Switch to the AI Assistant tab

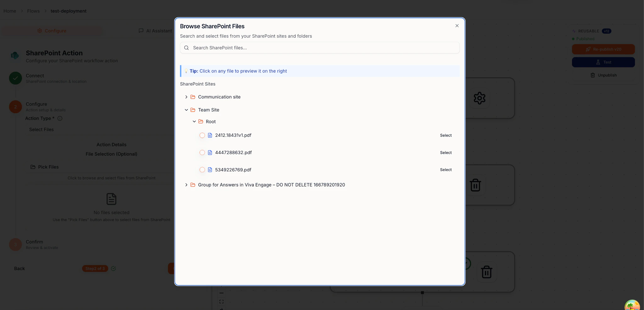155,31
